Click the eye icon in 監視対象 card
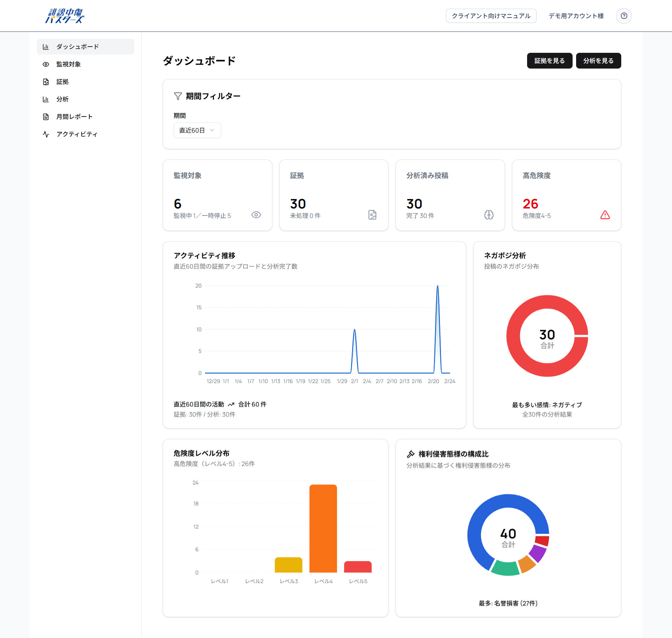This screenshot has height=638, width=672. pos(256,215)
